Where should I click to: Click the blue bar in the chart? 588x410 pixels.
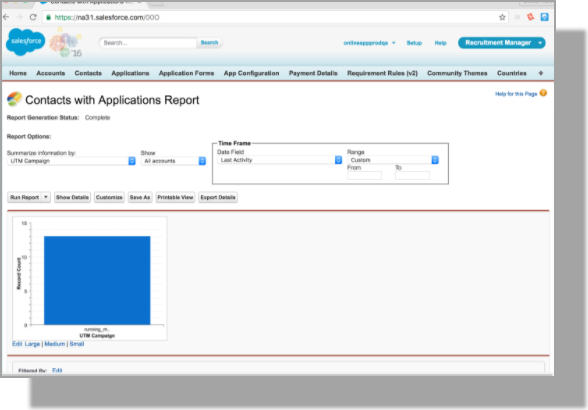[x=97, y=280]
